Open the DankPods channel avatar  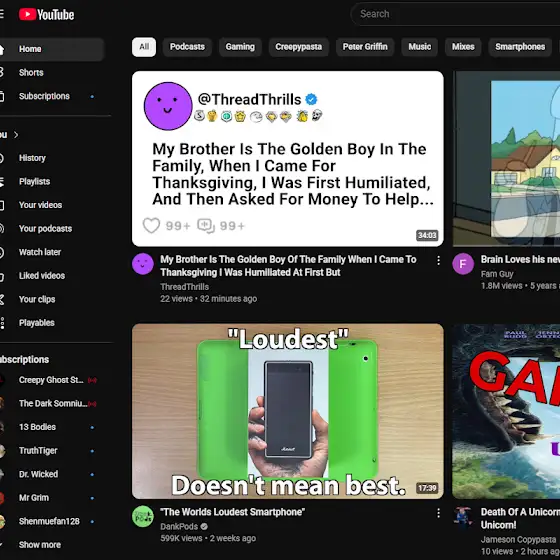tap(143, 516)
